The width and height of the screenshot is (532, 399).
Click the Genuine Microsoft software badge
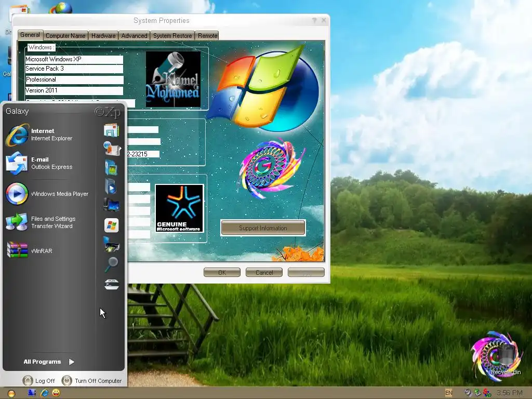179,208
